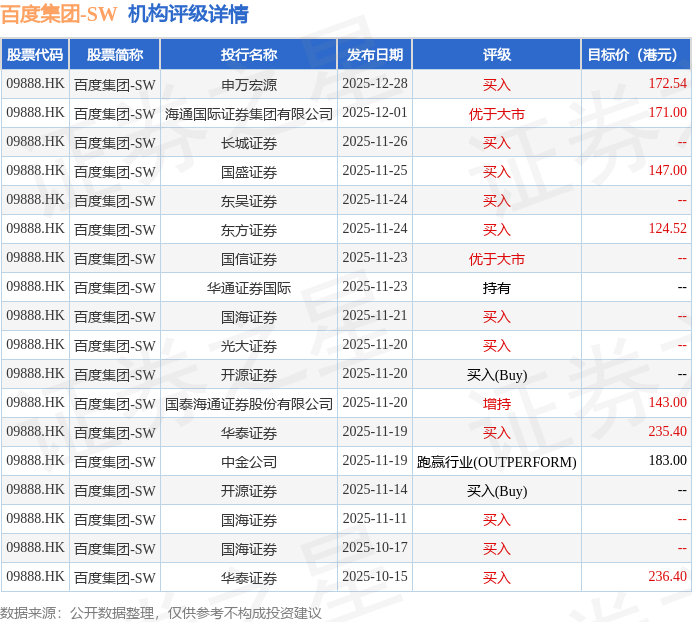Click target price 235.40
Viewport: 692px width, 622px height.
pos(667,432)
